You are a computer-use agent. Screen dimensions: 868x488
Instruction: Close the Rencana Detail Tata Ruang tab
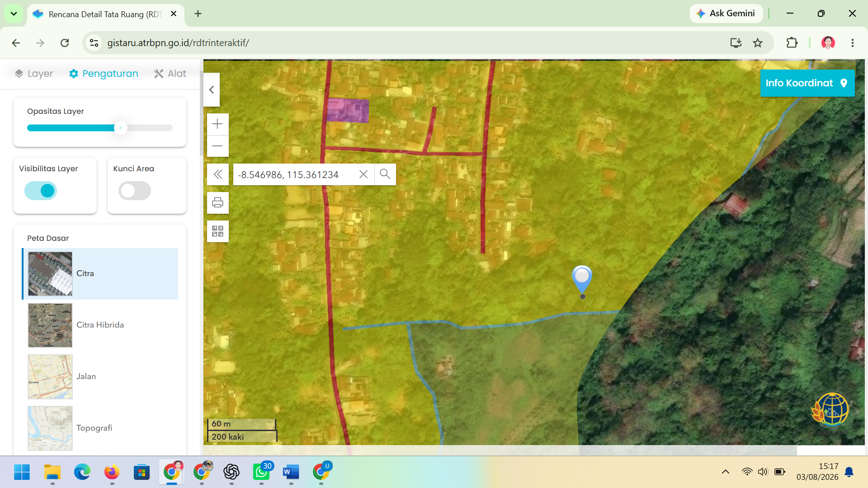(x=174, y=14)
